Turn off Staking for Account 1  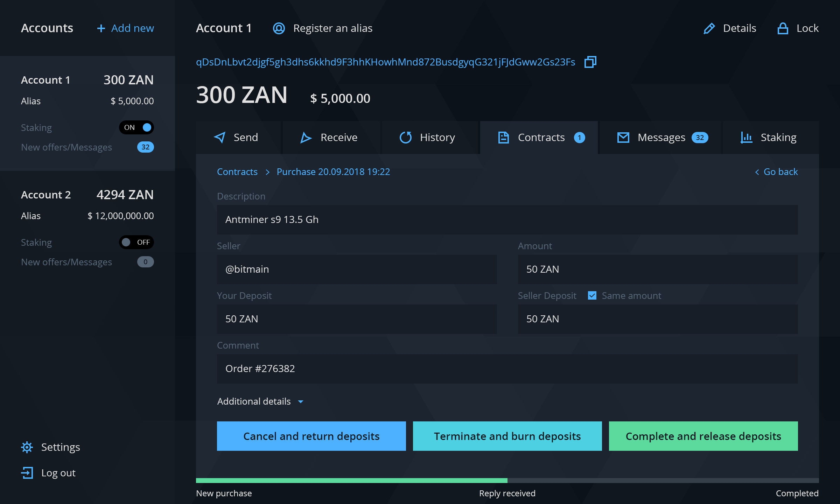pos(136,127)
